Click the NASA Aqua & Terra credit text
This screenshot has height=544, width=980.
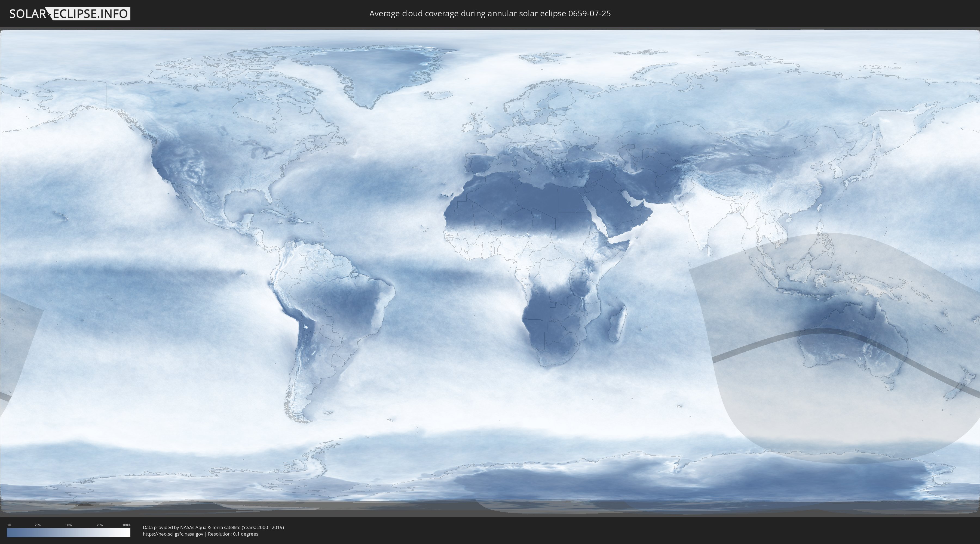pos(213,527)
